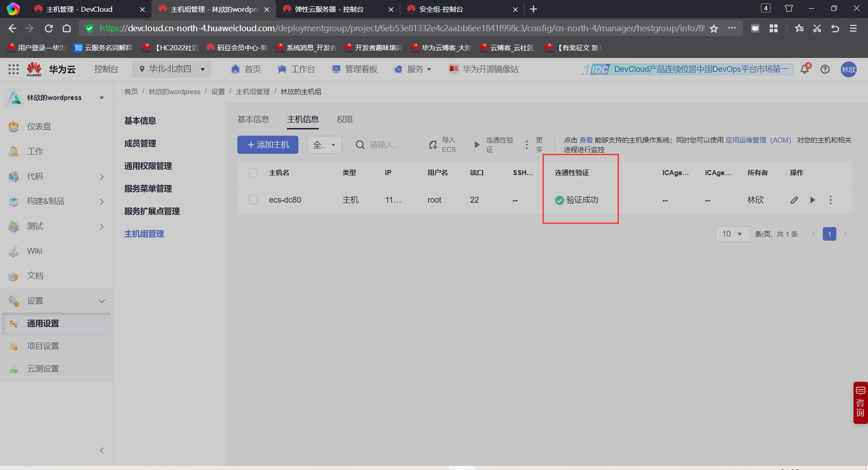Open the 控制台 console link
The width and height of the screenshot is (868, 470).
tap(106, 69)
